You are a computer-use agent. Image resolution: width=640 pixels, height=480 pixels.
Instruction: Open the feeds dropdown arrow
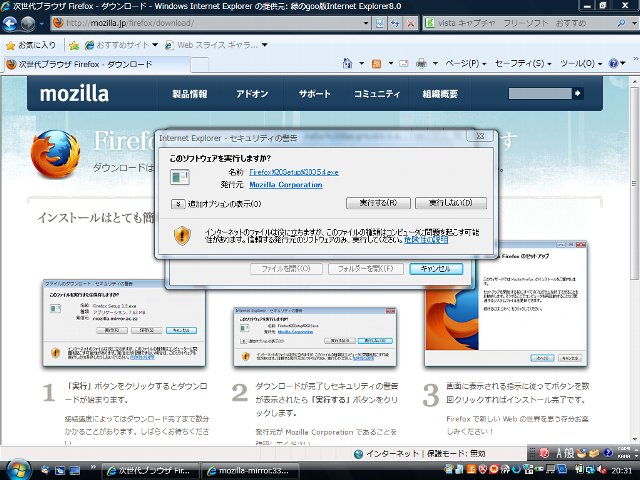pos(391,63)
